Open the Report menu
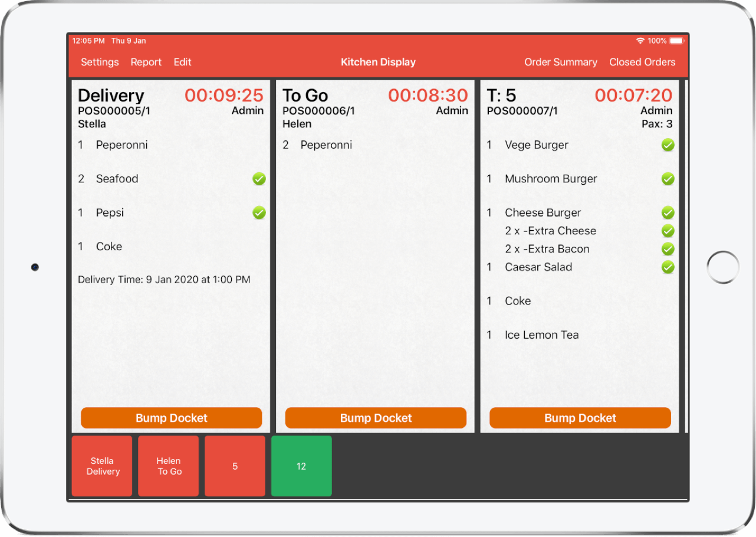The image size is (756, 537). [x=146, y=62]
